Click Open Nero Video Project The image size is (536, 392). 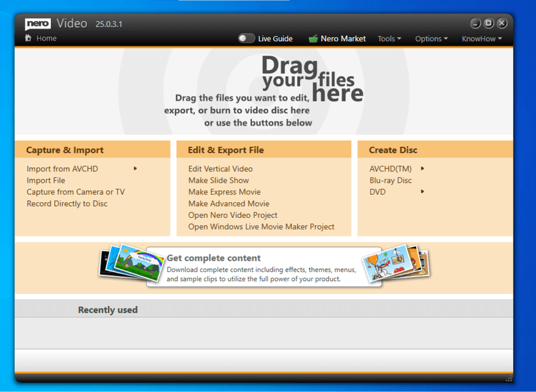tap(233, 215)
